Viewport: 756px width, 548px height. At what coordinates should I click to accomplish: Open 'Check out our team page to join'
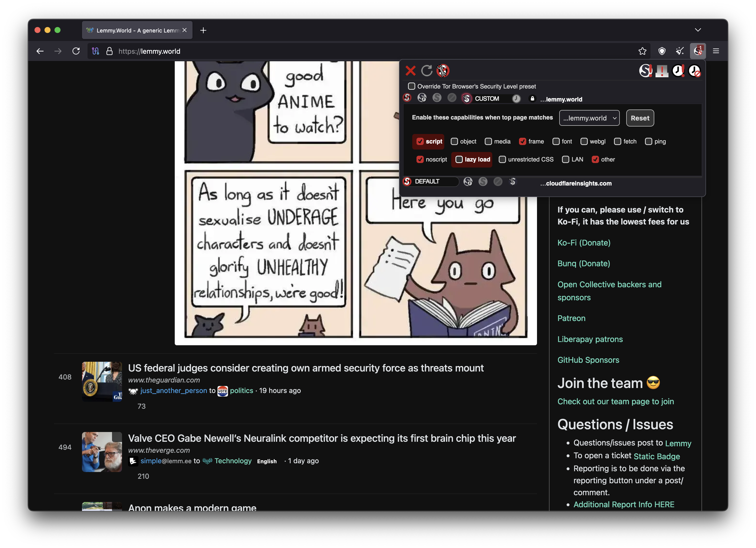point(616,401)
